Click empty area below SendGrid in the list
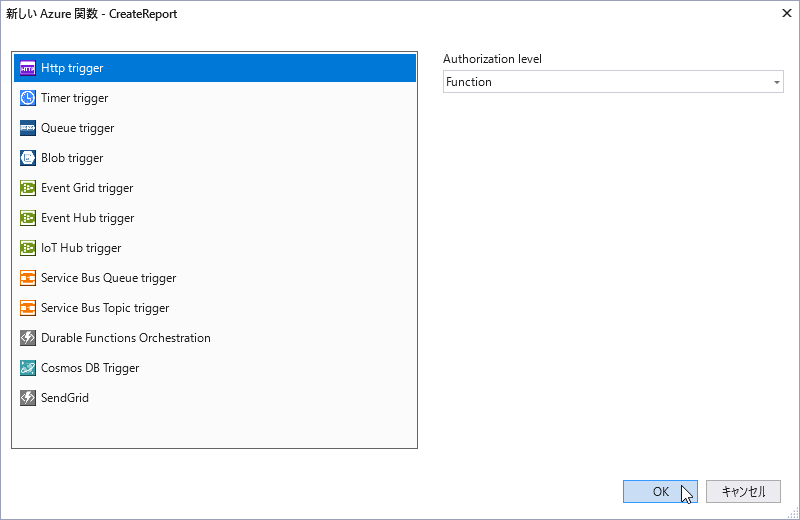The width and height of the screenshot is (800, 520). 215,429
